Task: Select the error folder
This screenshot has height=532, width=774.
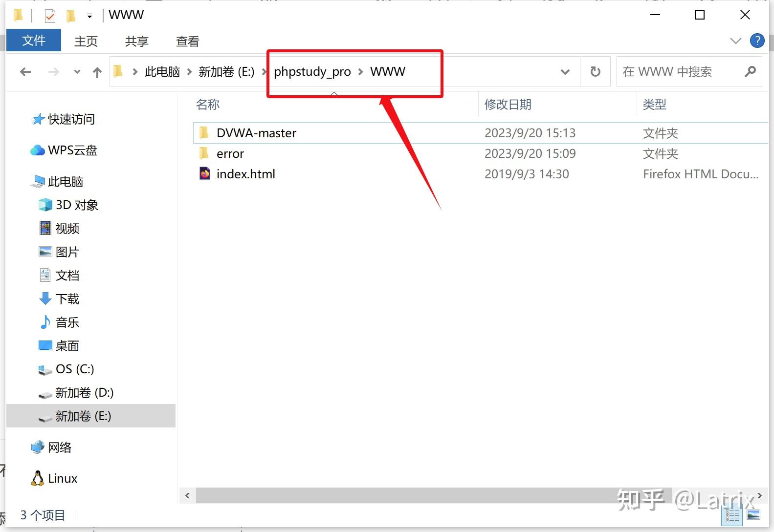Action: point(230,153)
